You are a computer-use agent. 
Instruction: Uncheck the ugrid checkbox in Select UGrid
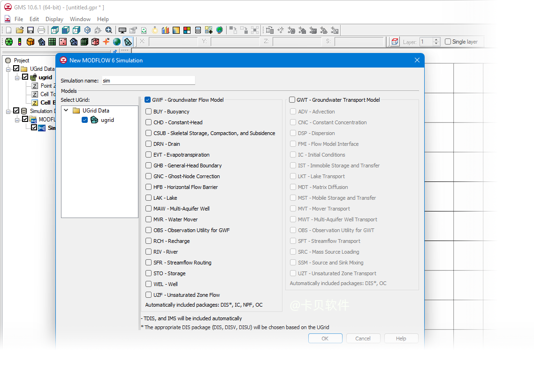[85, 120]
